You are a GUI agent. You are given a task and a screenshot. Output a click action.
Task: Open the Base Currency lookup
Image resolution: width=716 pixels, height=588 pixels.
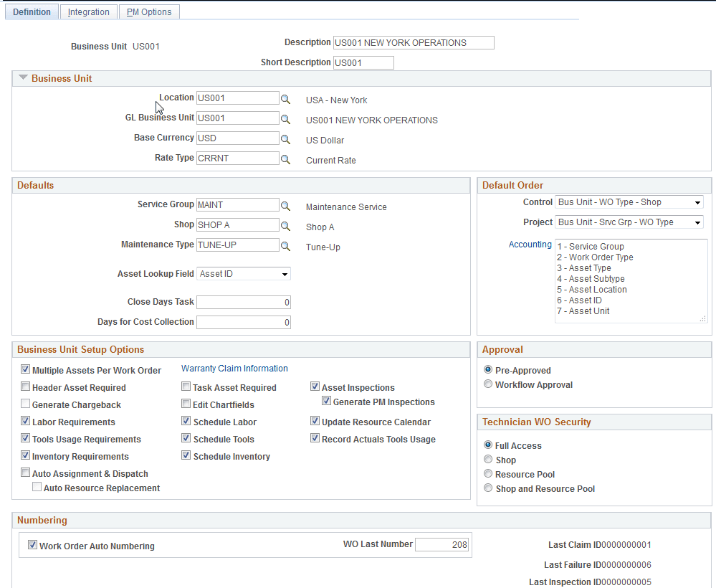[286, 138]
